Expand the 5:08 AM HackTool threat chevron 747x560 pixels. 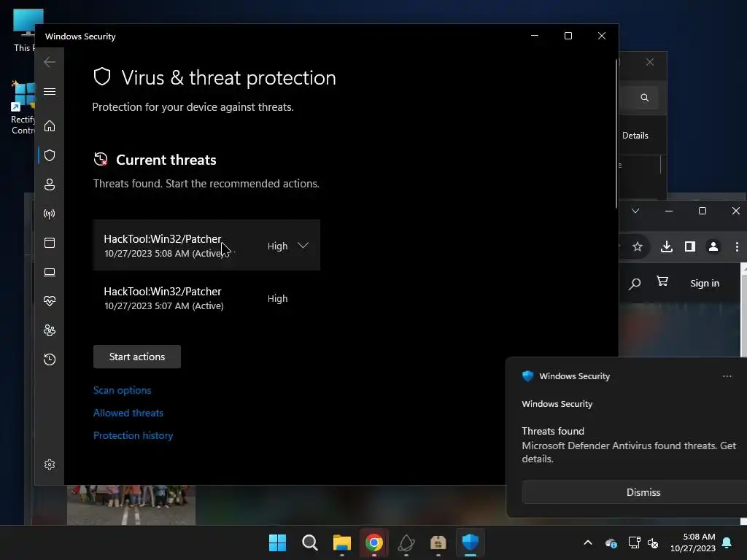tap(303, 245)
